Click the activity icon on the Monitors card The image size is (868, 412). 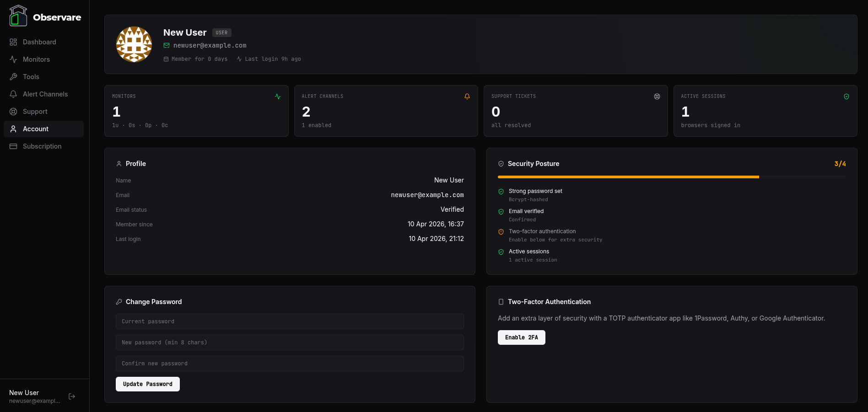tap(278, 96)
